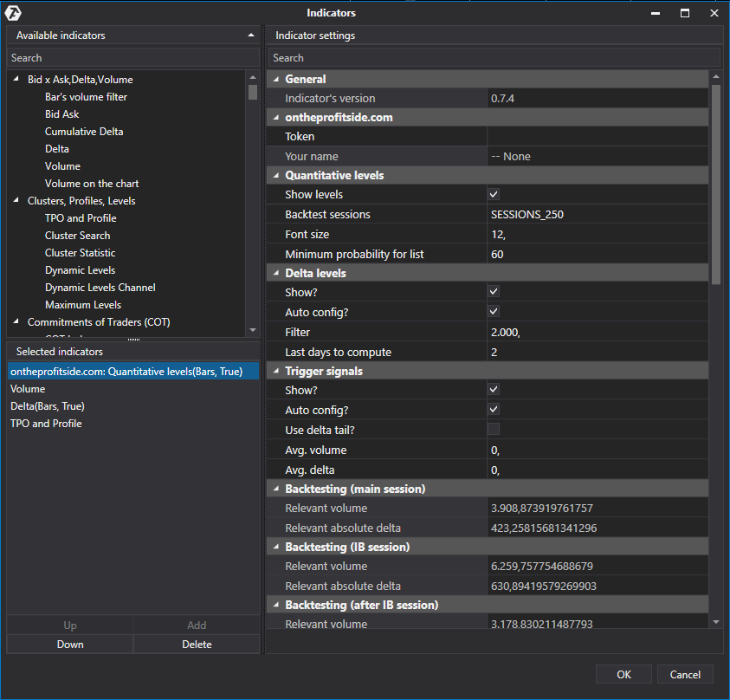730x700 pixels.
Task: Edit the Avg. delta value
Action: (x=598, y=470)
